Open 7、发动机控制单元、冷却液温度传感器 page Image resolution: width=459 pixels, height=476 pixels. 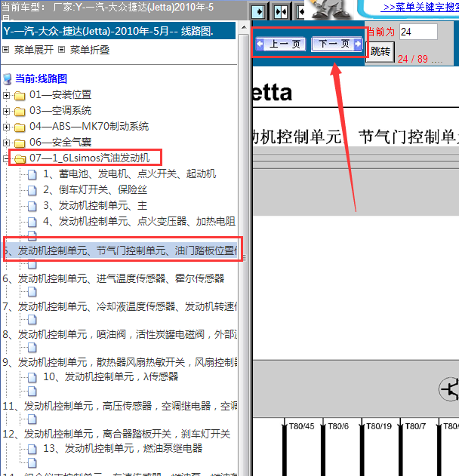point(120,306)
